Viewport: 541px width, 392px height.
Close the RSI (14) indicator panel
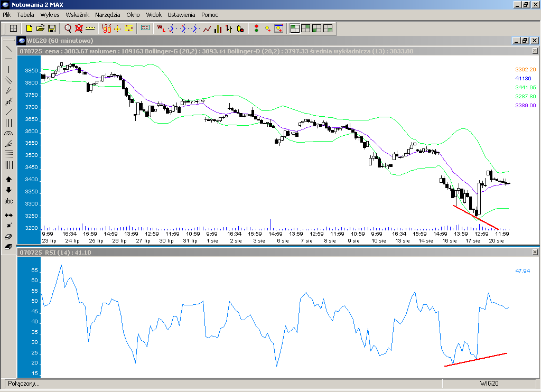(x=535, y=253)
